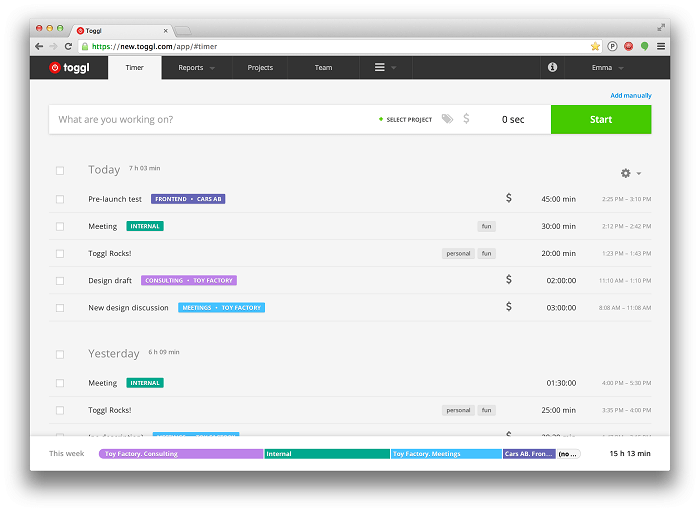Click Toy Factory Meetings segment in weekly bar
This screenshot has width=700, height=512.
(x=446, y=454)
